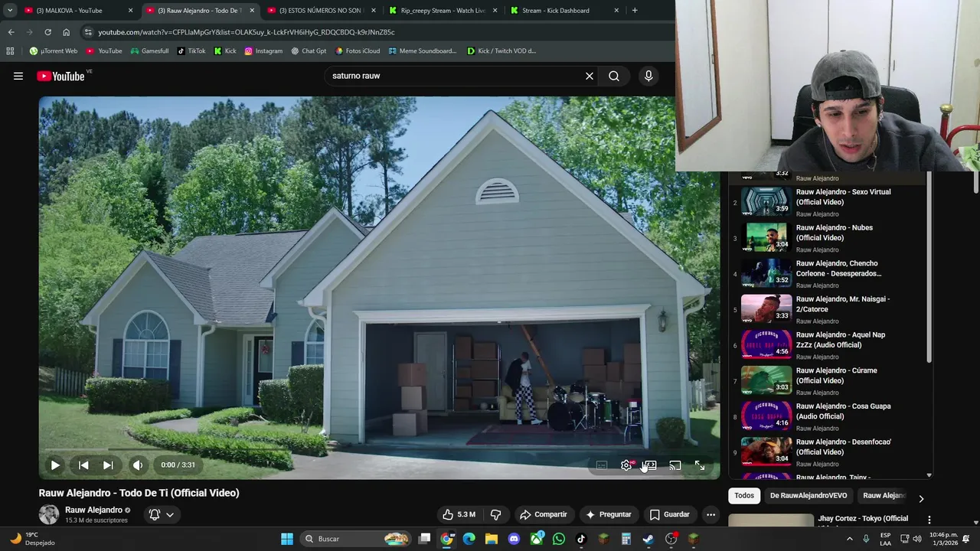
Task: Open options for Jhay Cortez - Tokyo suggestion
Action: pyautogui.click(x=929, y=520)
